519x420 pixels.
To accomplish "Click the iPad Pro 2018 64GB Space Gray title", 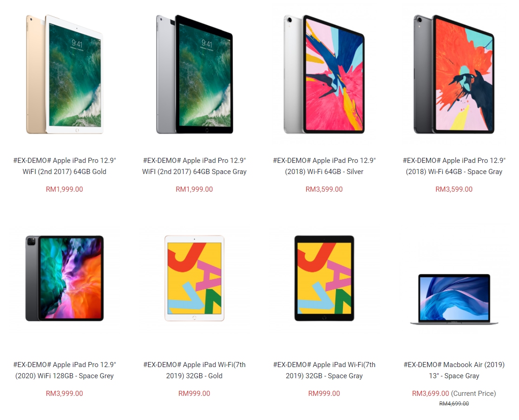I will tap(454, 166).
